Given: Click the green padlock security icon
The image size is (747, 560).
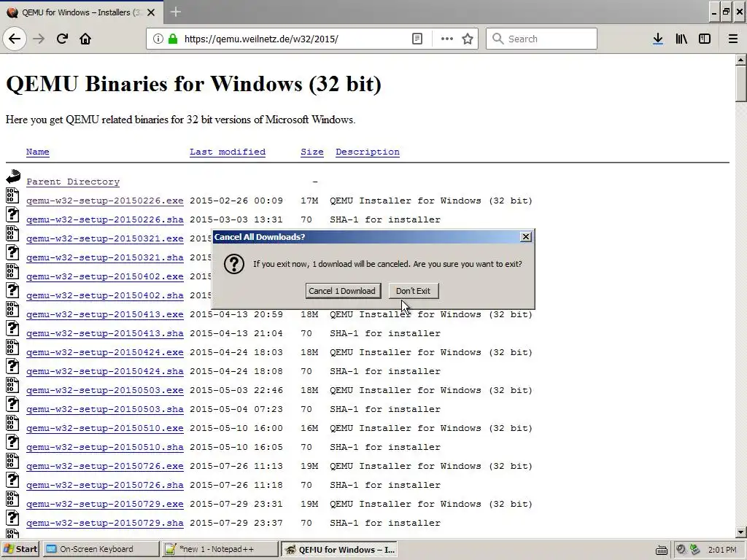Looking at the screenshot, I should (172, 39).
